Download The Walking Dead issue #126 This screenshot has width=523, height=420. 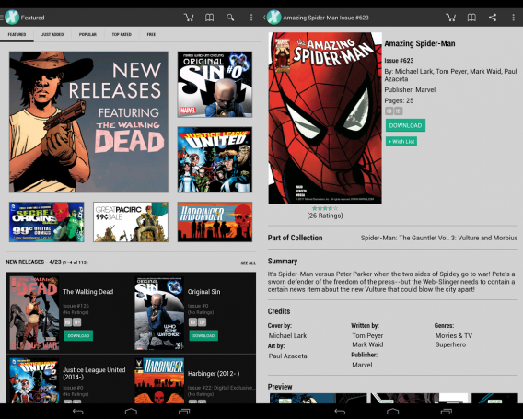point(78,335)
